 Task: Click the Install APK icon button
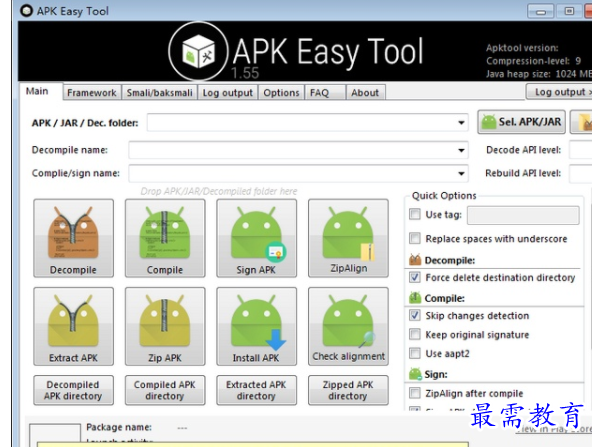click(257, 326)
